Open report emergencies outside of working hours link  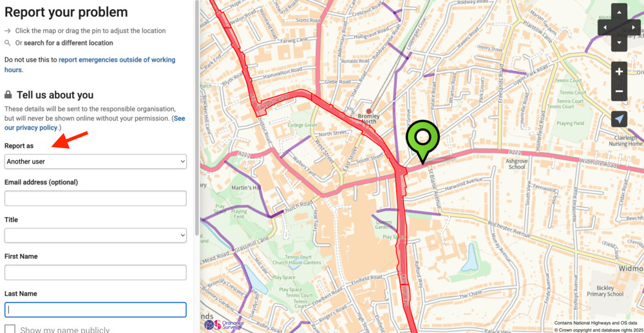[x=90, y=64]
